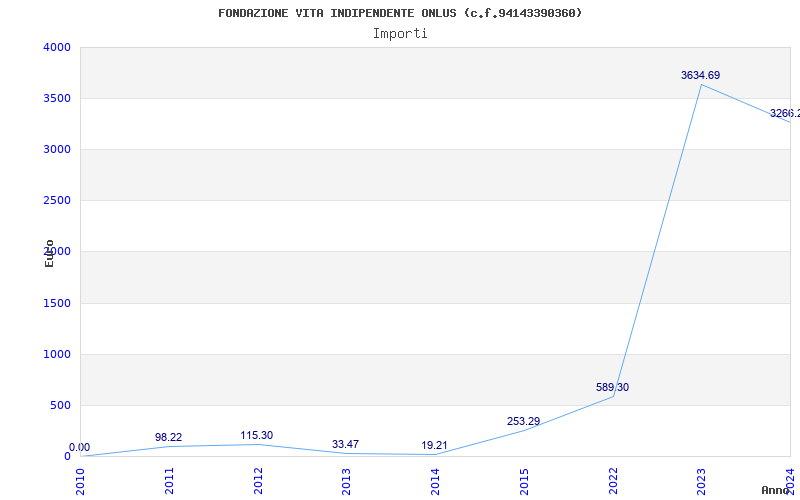Viewport: 800px width, 500px height.
Task: Click the Euro y-axis title
Action: (49, 254)
